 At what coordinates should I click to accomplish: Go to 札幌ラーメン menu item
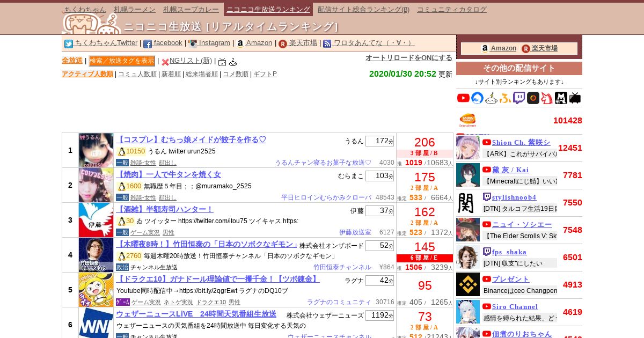tap(135, 10)
